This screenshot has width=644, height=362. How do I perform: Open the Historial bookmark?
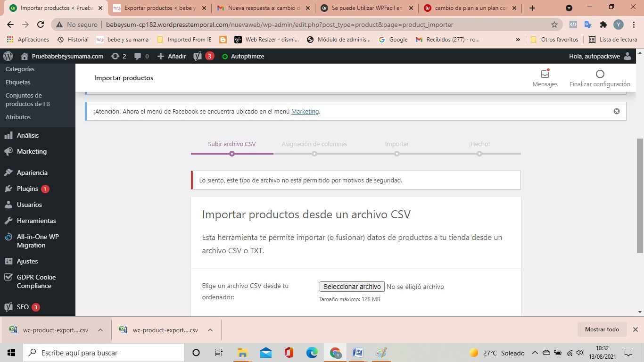73,40
